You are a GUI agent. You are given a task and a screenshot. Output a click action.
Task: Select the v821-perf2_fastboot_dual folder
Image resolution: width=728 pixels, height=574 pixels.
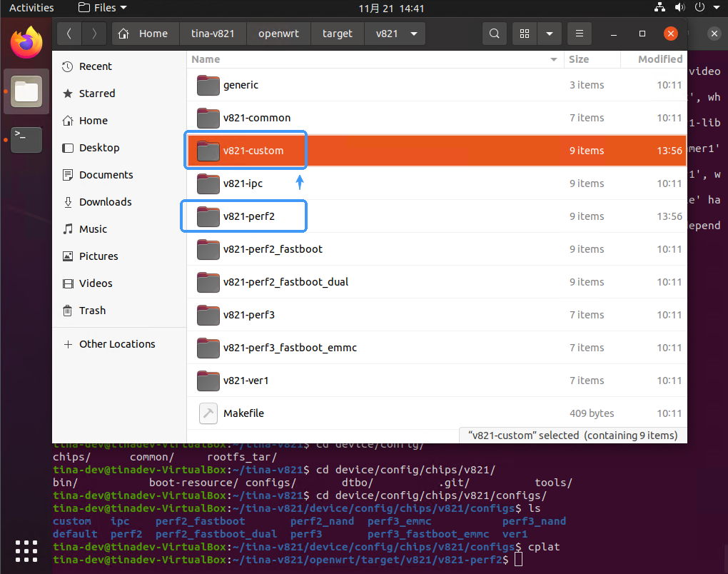pyautogui.click(x=285, y=282)
